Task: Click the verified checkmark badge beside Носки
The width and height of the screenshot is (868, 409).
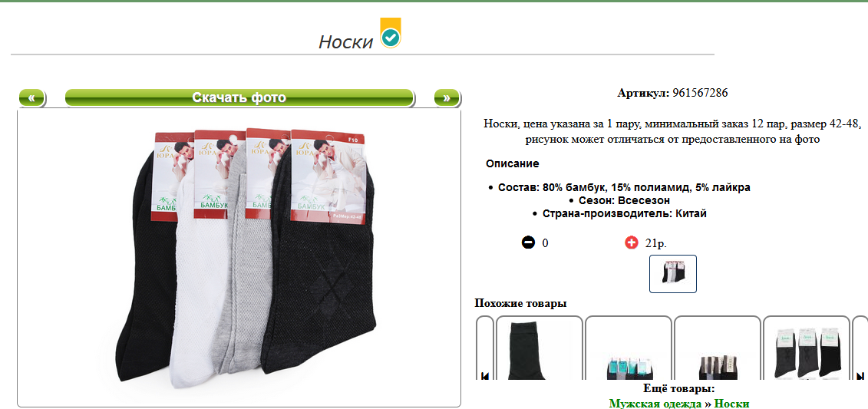Action: 391,33
